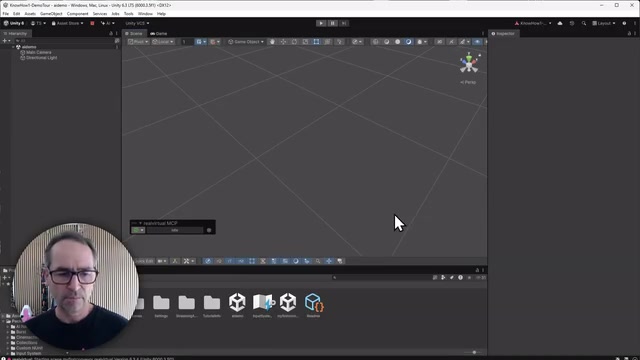Viewport: 640px width, 360px height.
Task: Click the Inspector panel lock icon
Action: tap(629, 33)
